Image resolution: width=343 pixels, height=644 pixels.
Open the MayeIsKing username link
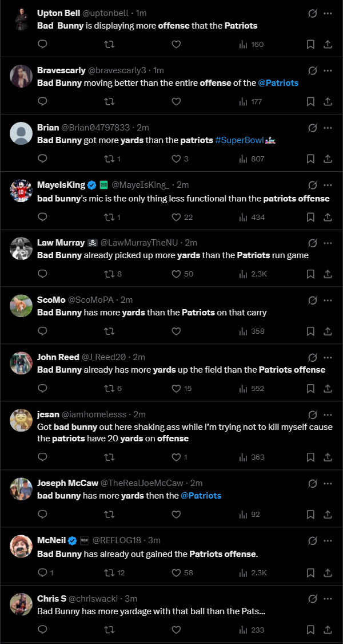click(61, 185)
